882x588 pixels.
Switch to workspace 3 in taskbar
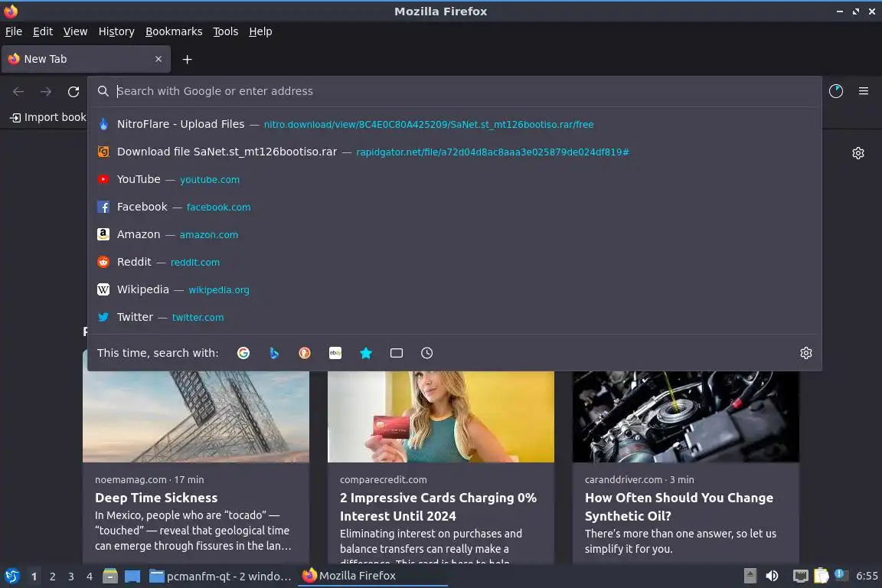click(71, 577)
